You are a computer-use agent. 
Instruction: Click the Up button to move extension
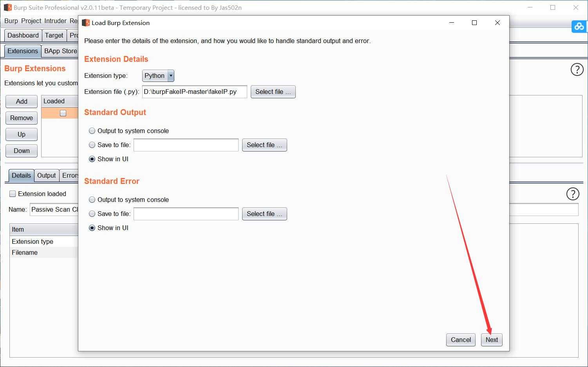pyautogui.click(x=22, y=134)
